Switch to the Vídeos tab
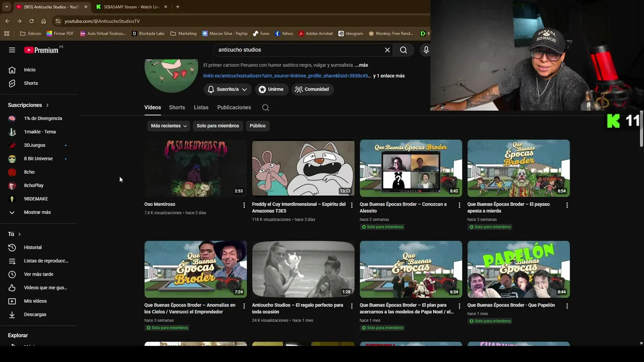This screenshot has width=644, height=362. [x=152, y=108]
